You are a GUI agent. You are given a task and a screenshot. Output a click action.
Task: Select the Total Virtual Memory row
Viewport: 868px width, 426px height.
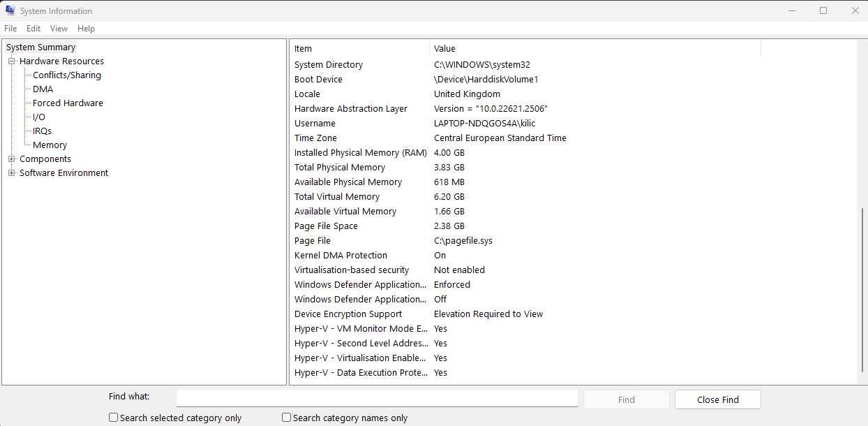525,197
